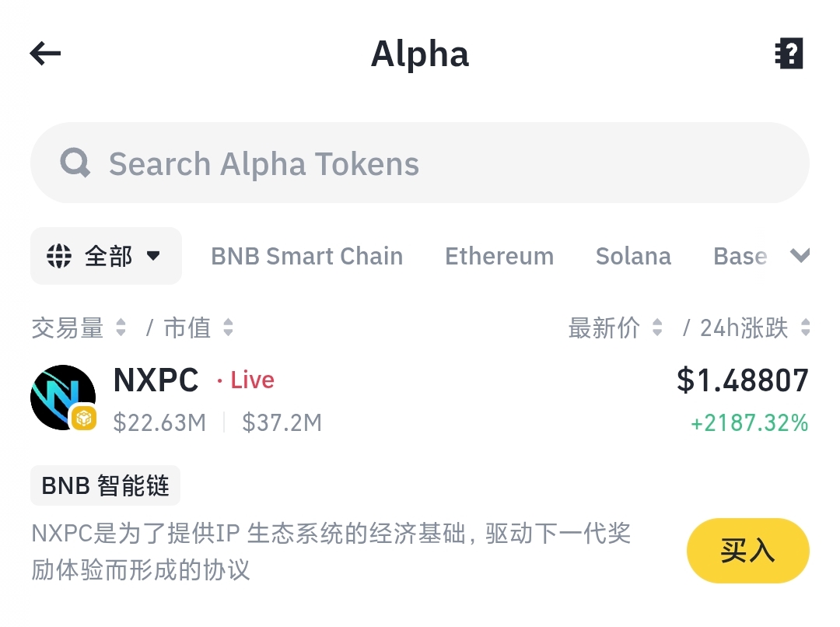
Task: Sort by 交易量 volume arrows
Action: [x=121, y=328]
